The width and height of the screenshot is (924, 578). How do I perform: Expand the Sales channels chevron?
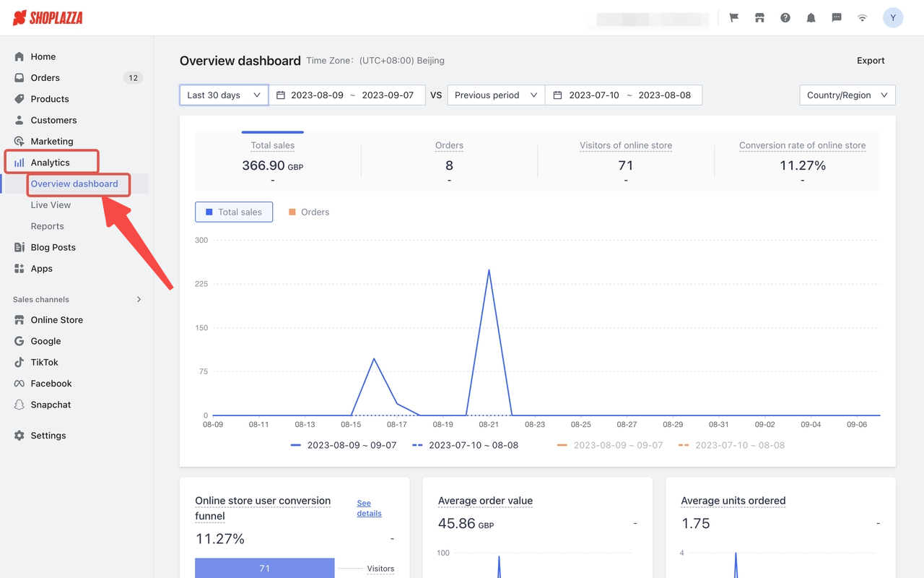pos(139,299)
